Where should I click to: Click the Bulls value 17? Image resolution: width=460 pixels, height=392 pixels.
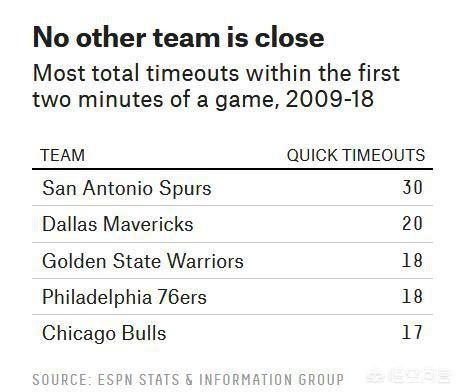[x=412, y=332]
